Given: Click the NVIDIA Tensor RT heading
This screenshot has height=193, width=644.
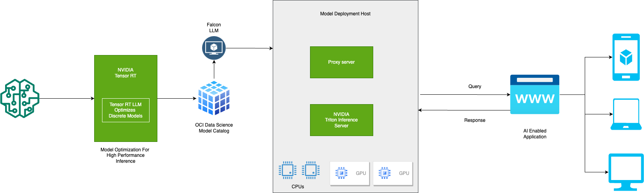Looking at the screenshot, I should 126,73.
